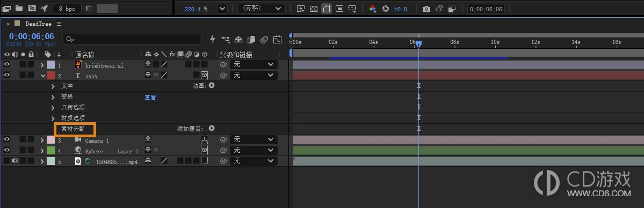
Task: Open parent dropdown for brightness.ai layer
Action: pyautogui.click(x=254, y=64)
